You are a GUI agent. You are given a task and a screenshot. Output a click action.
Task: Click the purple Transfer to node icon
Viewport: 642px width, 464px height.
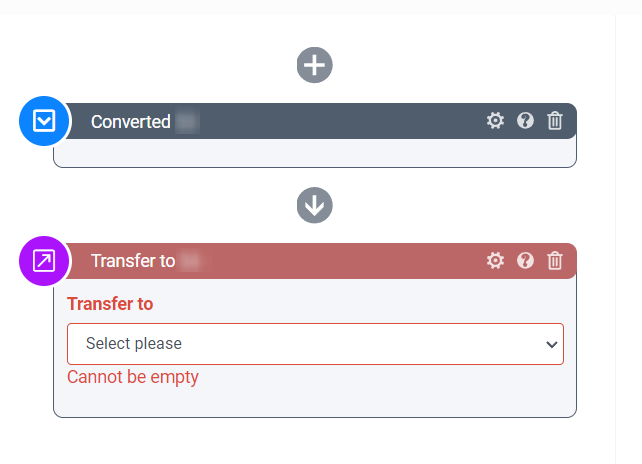[44, 261]
